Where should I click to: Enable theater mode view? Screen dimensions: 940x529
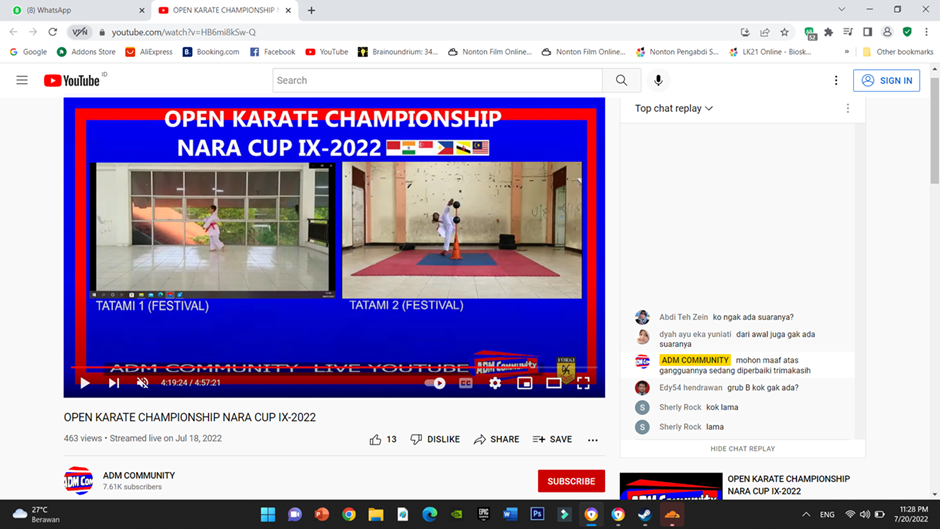point(553,383)
